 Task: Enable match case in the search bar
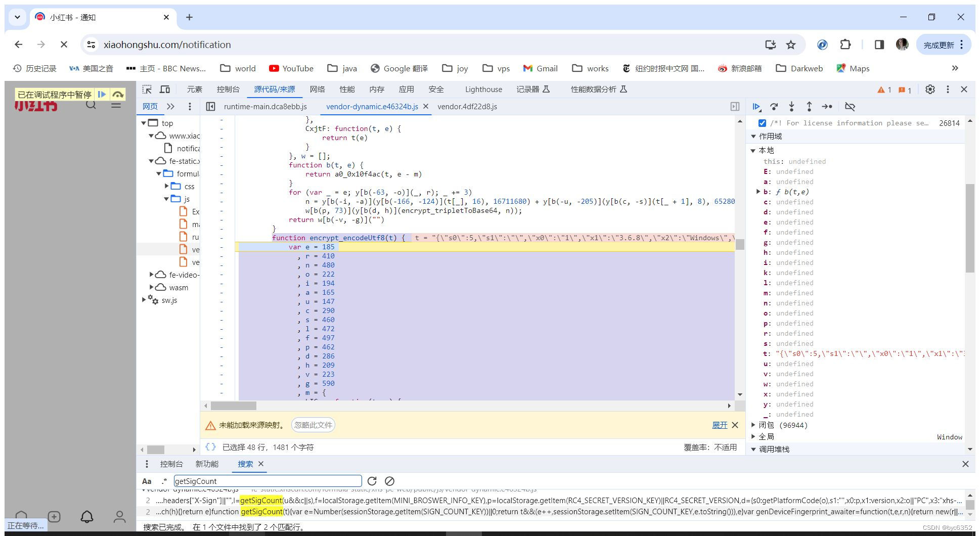(147, 481)
